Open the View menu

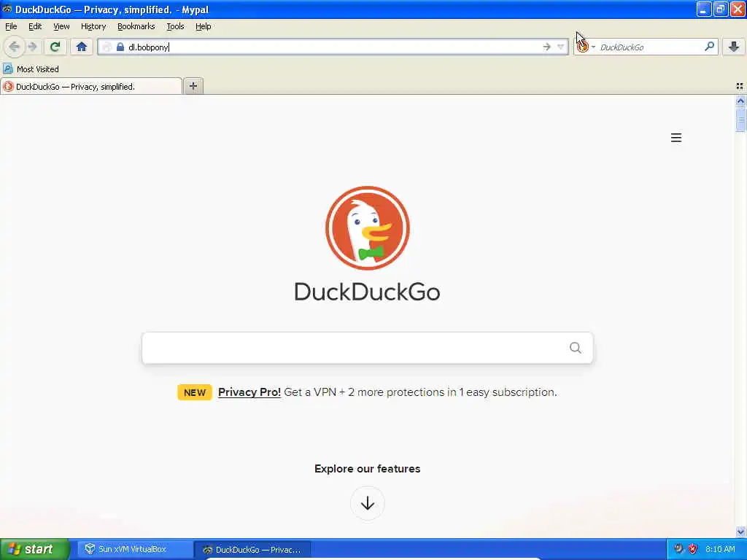click(61, 26)
